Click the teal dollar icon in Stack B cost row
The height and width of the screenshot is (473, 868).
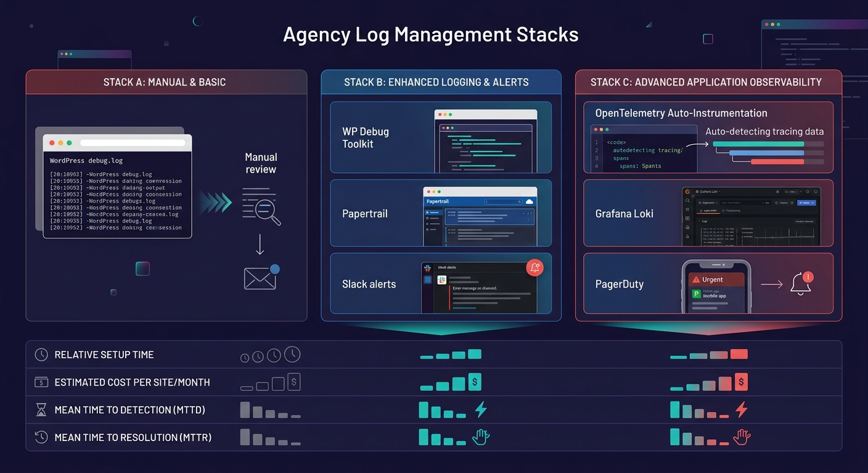pyautogui.click(x=475, y=382)
